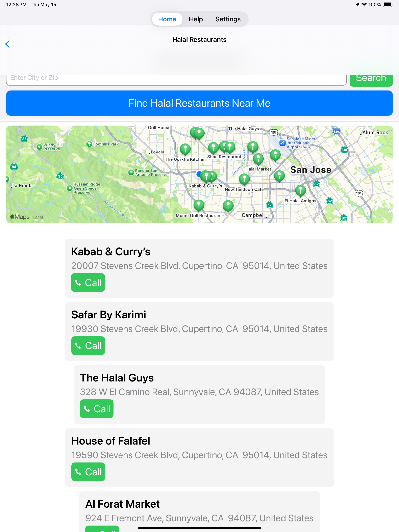Tap address 924 E Fremont Ave
This screenshot has width=399, height=532.
tap(199, 518)
